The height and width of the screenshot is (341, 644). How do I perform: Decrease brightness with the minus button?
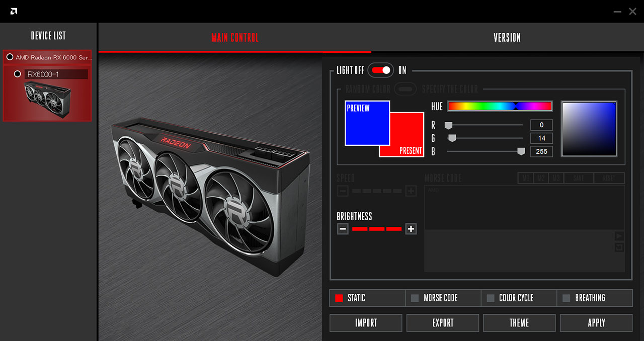(343, 229)
